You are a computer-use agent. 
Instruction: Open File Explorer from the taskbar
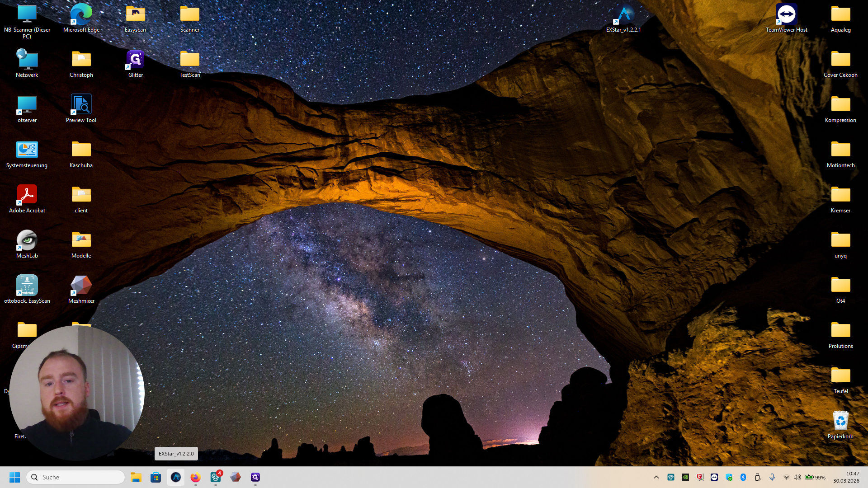tap(136, 477)
